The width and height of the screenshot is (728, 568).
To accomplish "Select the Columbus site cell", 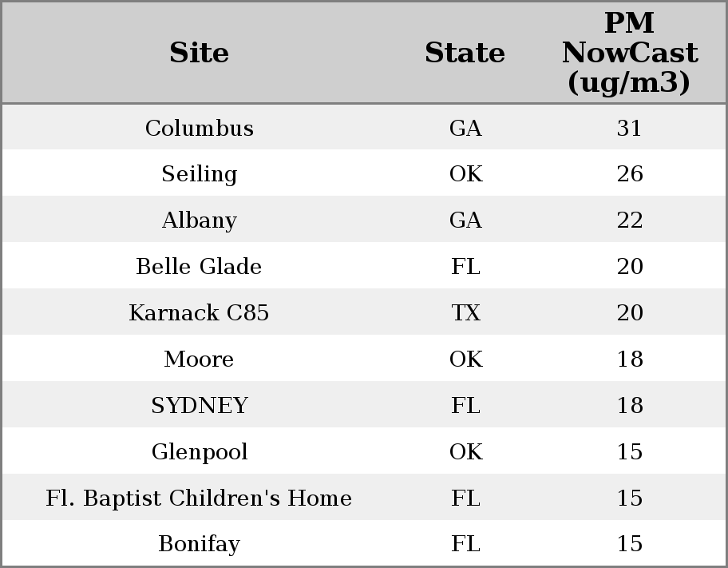I will [x=199, y=128].
